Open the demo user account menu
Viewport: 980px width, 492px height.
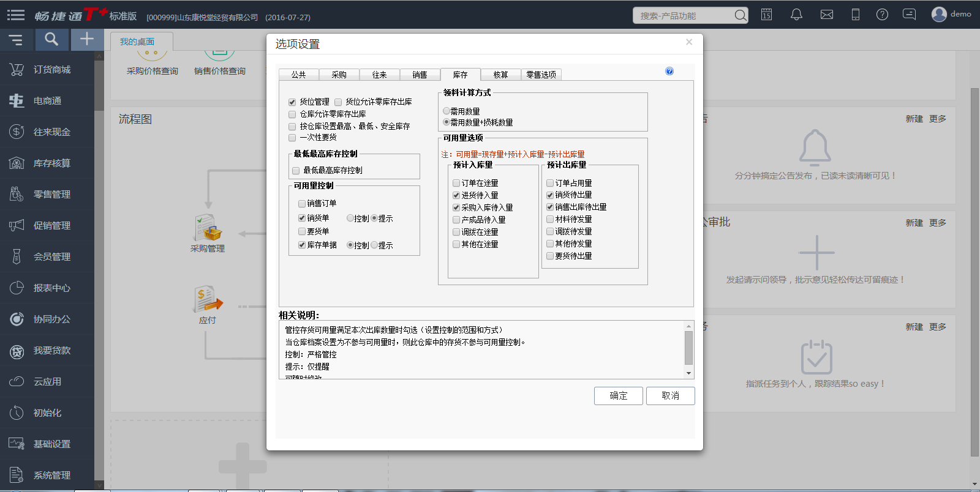click(951, 14)
